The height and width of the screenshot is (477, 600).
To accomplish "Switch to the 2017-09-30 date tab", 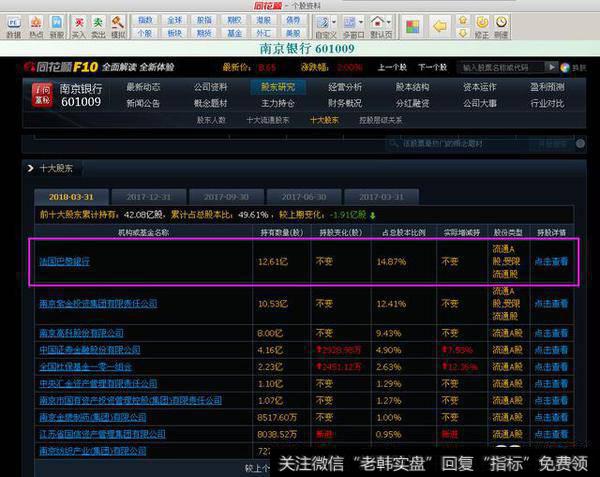I will click(x=226, y=197).
